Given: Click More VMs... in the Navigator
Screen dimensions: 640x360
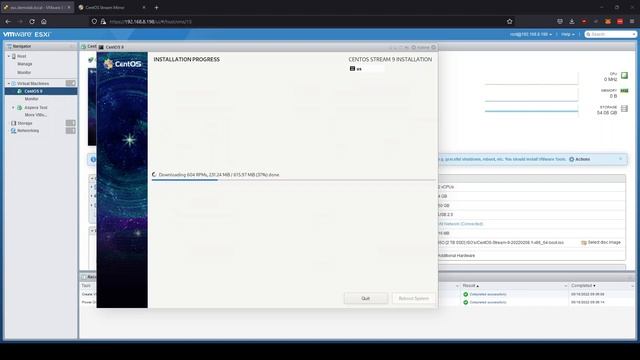Looking at the screenshot, I should pos(36,115).
